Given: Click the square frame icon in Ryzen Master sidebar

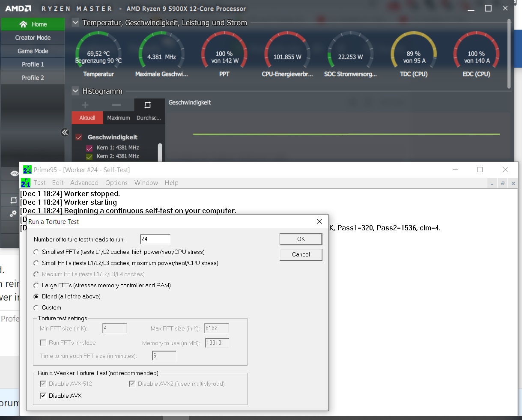Looking at the screenshot, I should pos(13,200).
